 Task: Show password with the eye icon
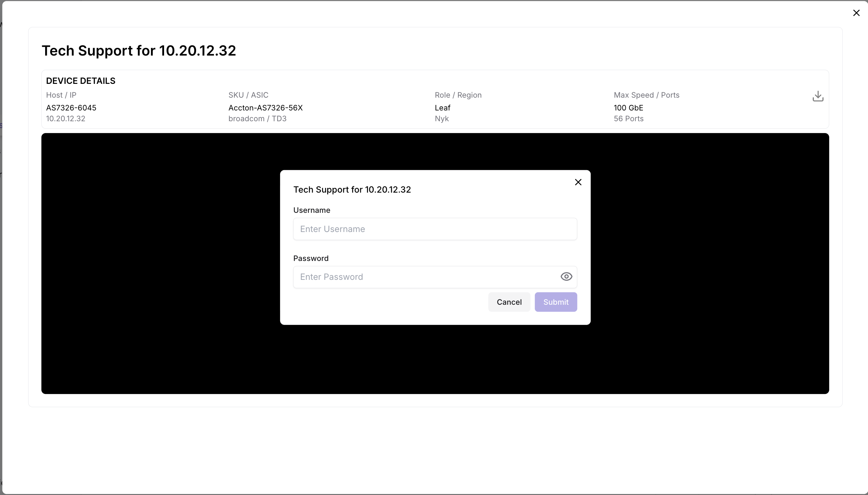566,277
